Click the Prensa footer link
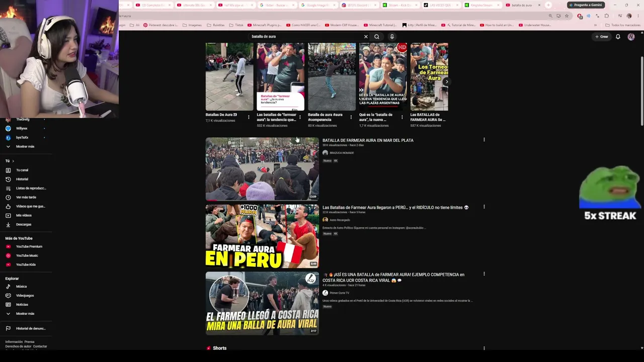This screenshot has height=362, width=644. point(30,342)
